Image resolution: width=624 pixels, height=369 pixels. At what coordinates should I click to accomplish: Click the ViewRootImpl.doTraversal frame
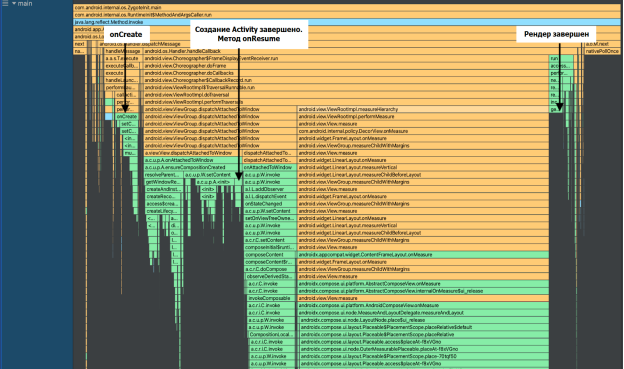click(x=346, y=95)
